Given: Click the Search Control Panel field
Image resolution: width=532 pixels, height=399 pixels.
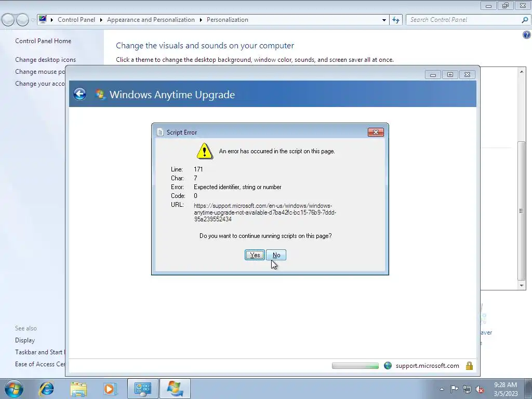Looking at the screenshot, I should click(x=464, y=20).
